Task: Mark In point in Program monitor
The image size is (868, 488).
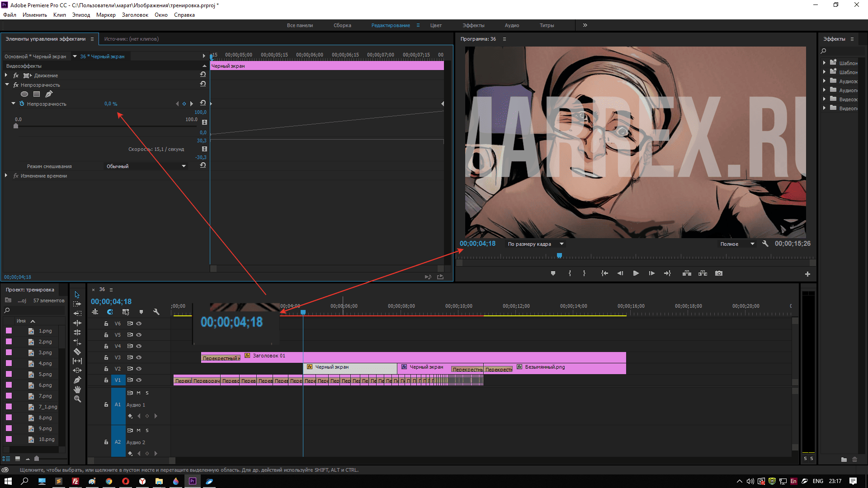Action: pos(570,273)
